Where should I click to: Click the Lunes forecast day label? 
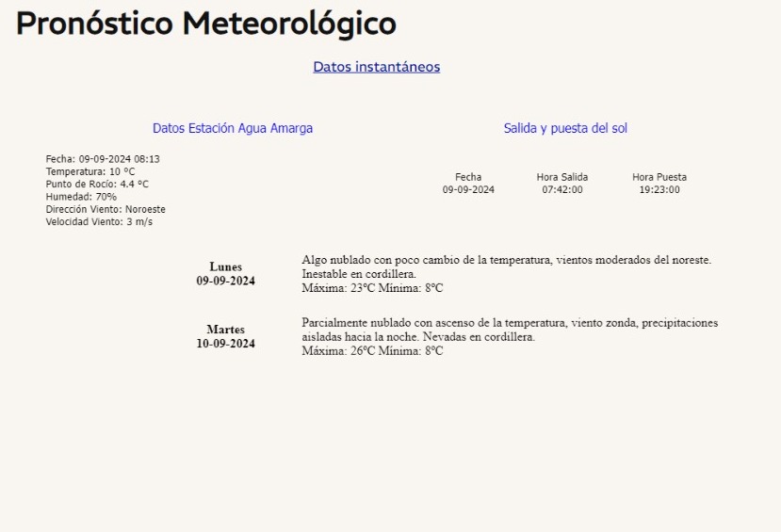coord(225,267)
